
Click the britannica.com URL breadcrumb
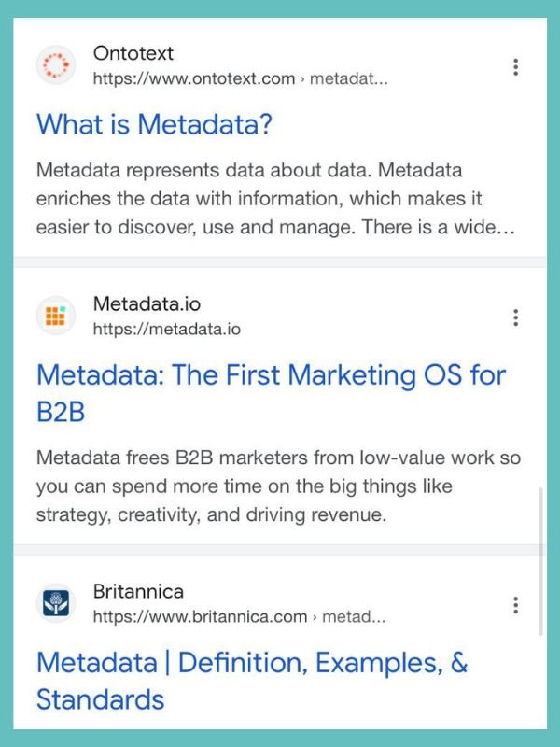pyautogui.click(x=239, y=616)
